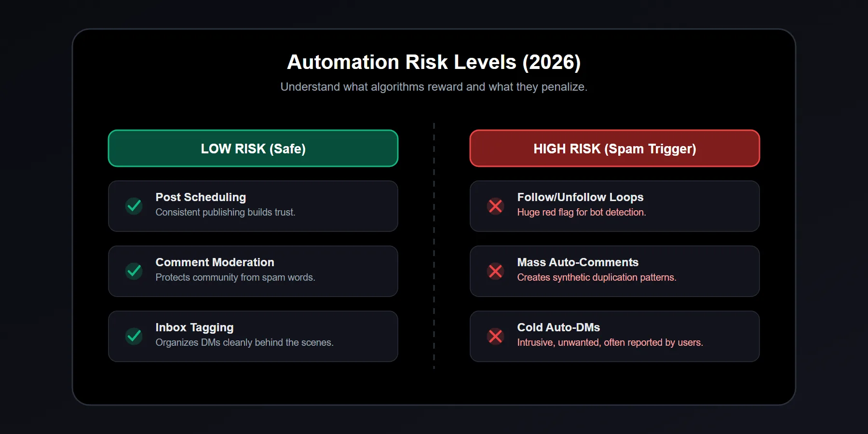Click the green checkmark beside Comment Moderation
The image size is (868, 434).
134,271
